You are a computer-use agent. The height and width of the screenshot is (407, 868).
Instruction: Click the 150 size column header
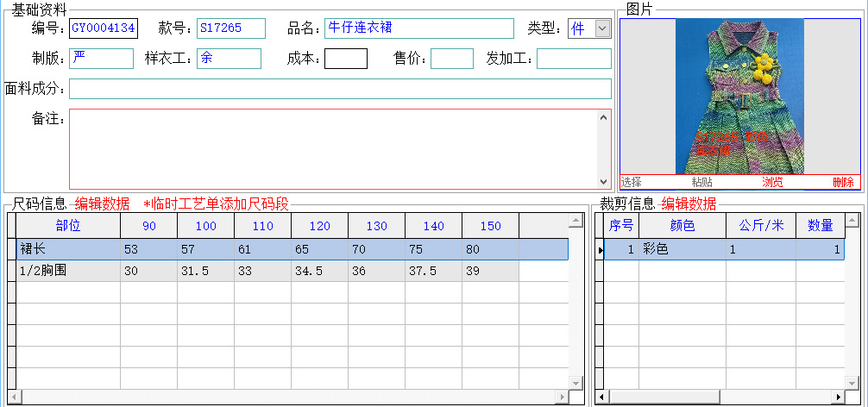(x=491, y=226)
